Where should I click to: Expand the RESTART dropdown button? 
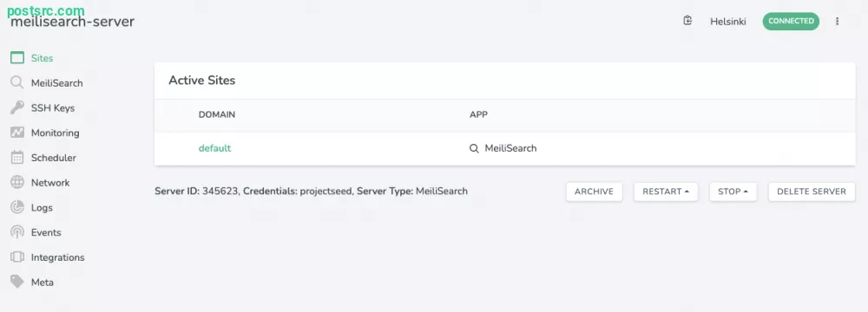coord(666,192)
